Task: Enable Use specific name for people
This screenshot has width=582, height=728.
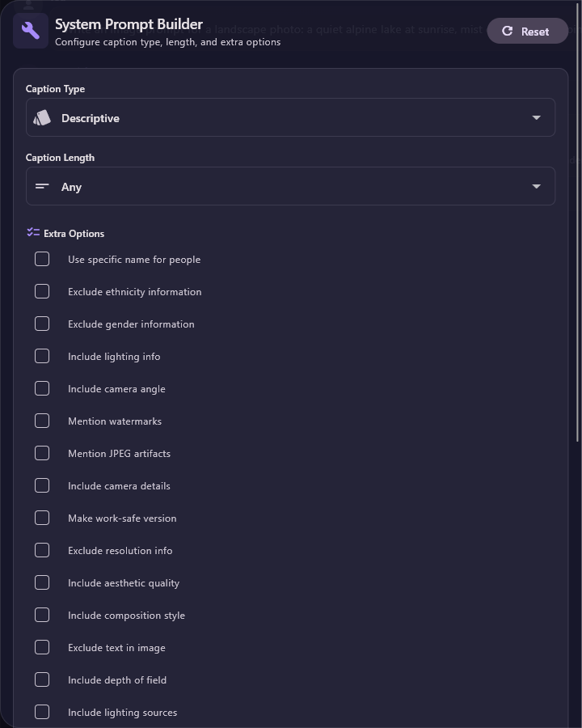Action: coord(42,259)
